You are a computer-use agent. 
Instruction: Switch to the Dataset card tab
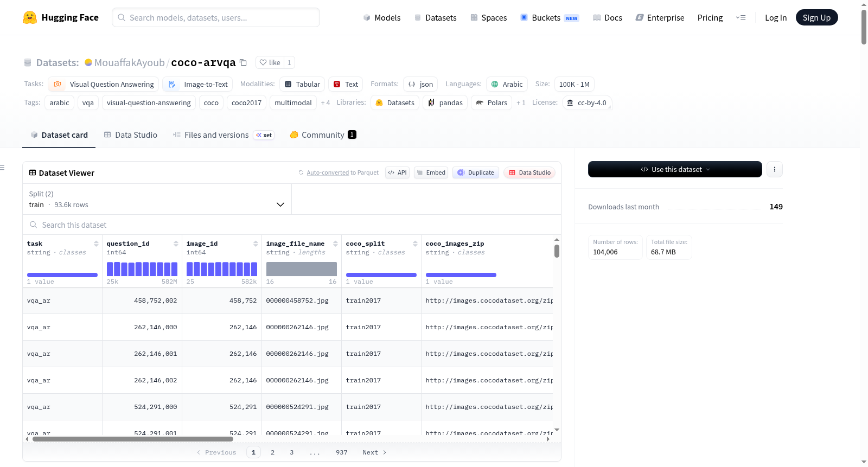coord(59,135)
